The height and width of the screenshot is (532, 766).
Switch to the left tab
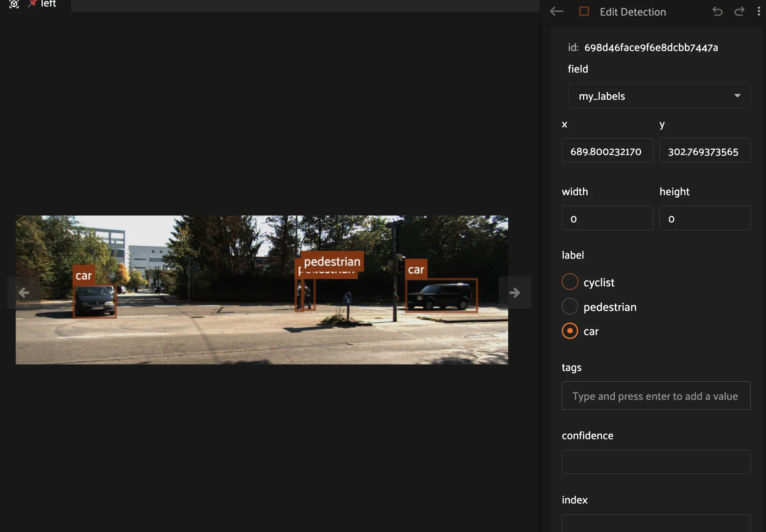(x=48, y=4)
